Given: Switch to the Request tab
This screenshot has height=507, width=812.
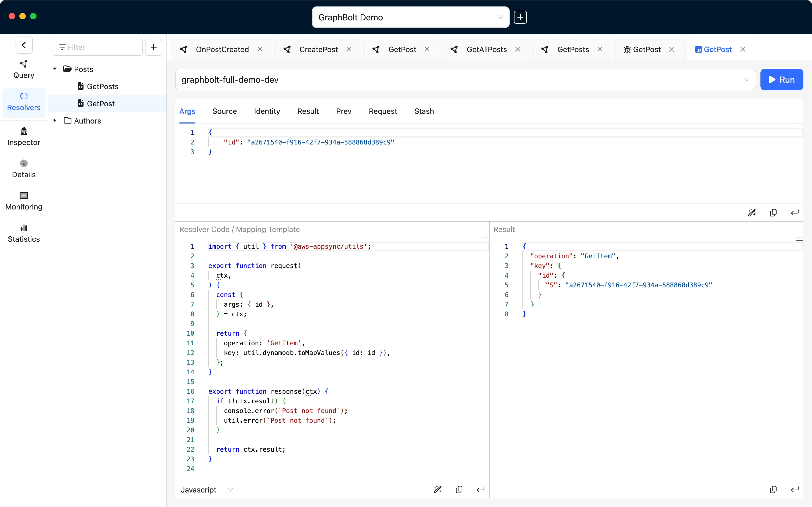Looking at the screenshot, I should 383,111.
